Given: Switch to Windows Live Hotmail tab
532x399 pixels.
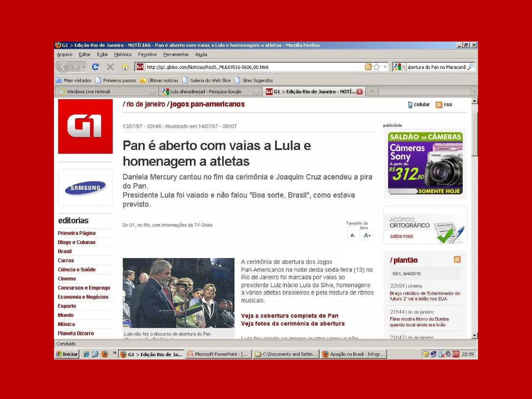Looking at the screenshot, I should (88, 91).
